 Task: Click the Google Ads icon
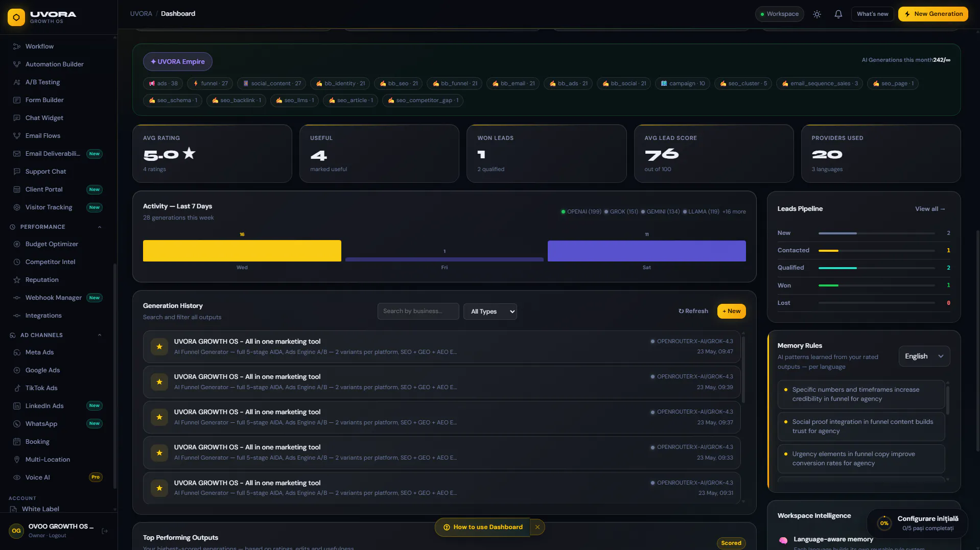tap(17, 370)
